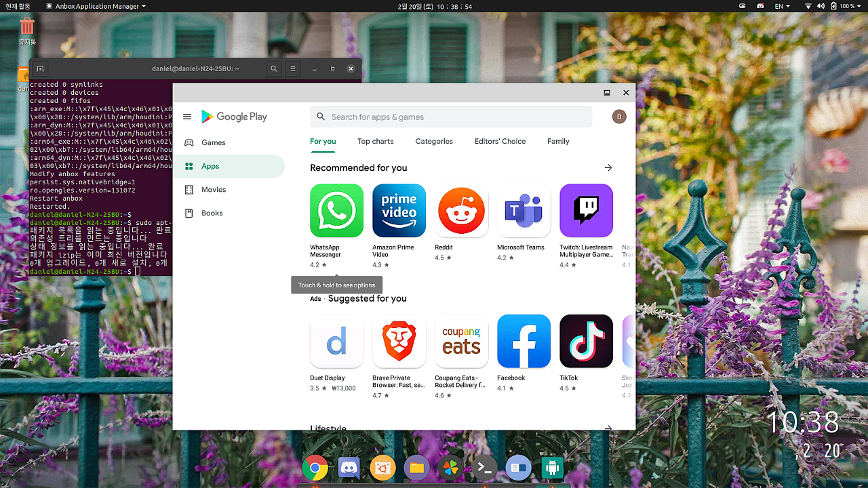Click 'Duet Display' app title text
Image resolution: width=868 pixels, height=488 pixels.
coord(328,378)
